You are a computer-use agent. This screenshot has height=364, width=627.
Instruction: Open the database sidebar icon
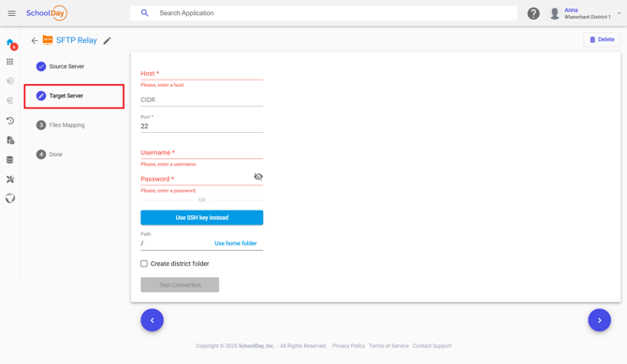click(x=10, y=160)
